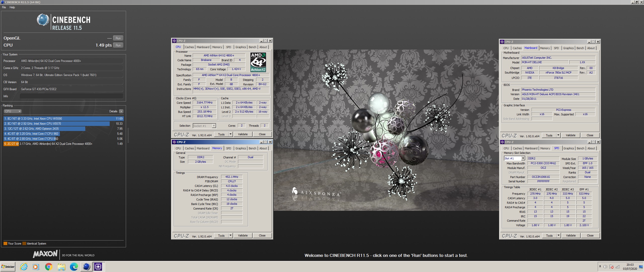Image resolution: width=644 pixels, height=272 pixels.
Task: Expand the ranking Details arrow
Action: click(121, 111)
